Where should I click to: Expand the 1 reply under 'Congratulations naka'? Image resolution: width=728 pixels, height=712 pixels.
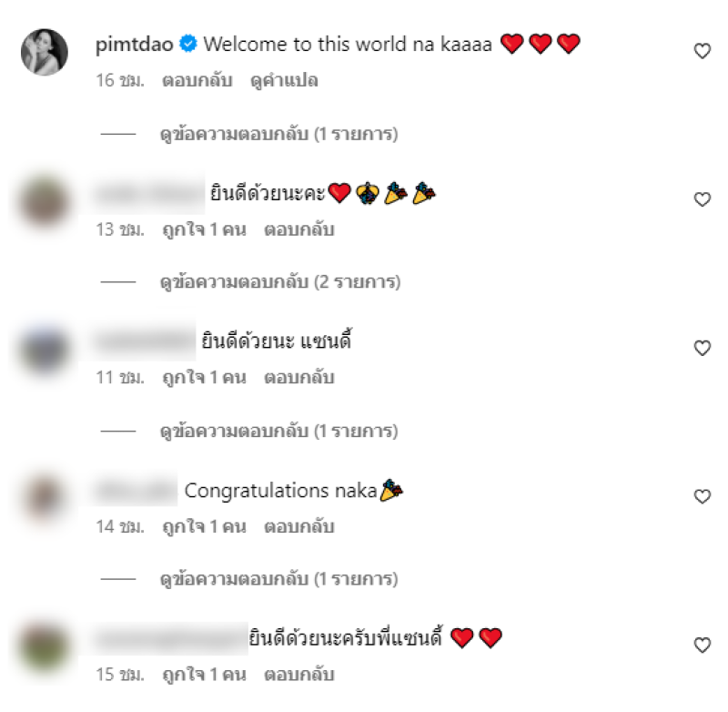click(278, 579)
